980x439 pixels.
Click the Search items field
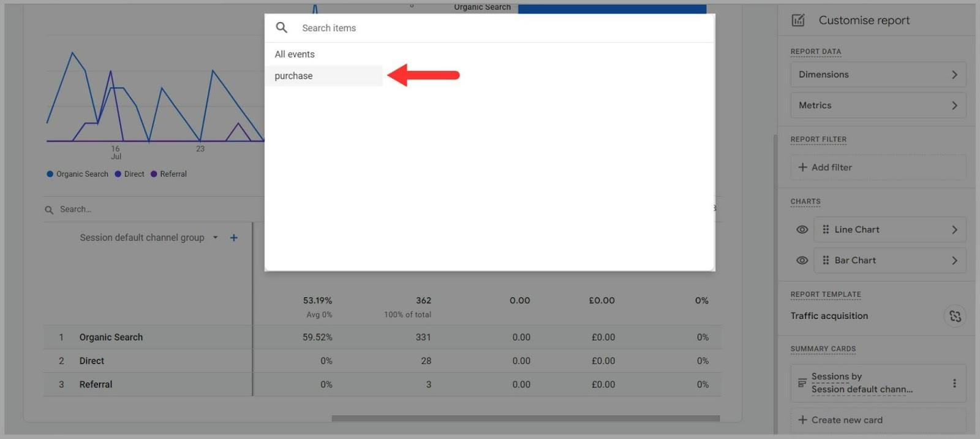(x=490, y=28)
